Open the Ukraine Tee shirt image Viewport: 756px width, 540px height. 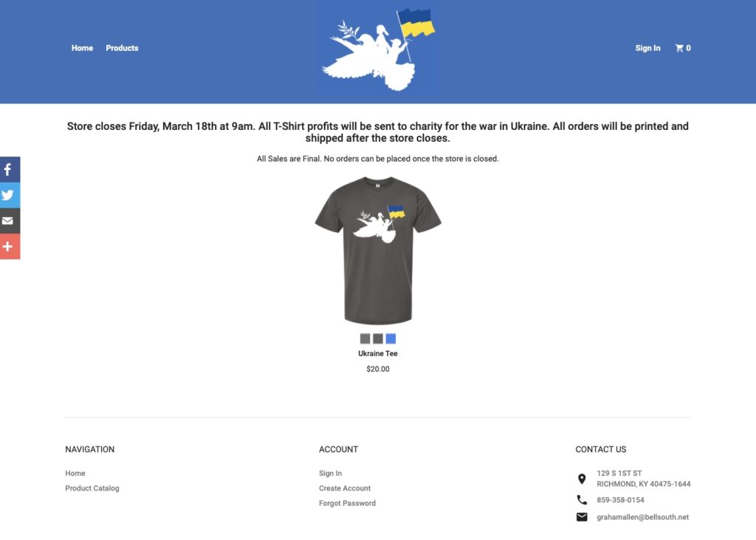click(x=378, y=250)
